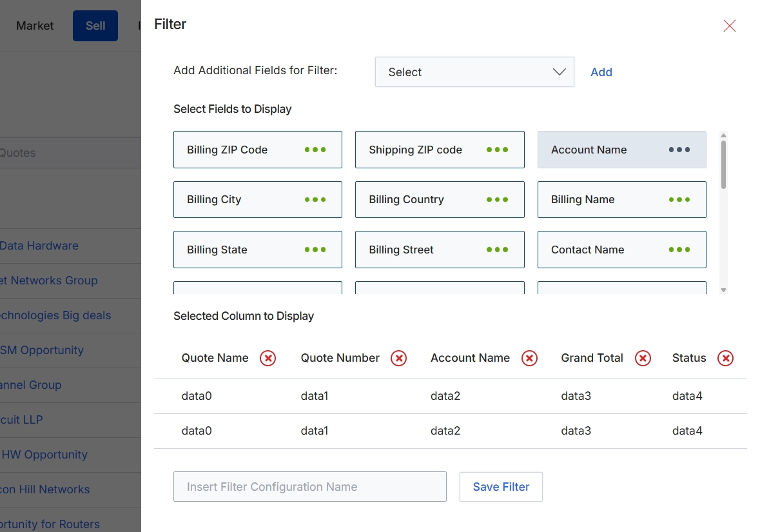The width and height of the screenshot is (760, 532).
Task: Click the Status column header
Action: (688, 359)
